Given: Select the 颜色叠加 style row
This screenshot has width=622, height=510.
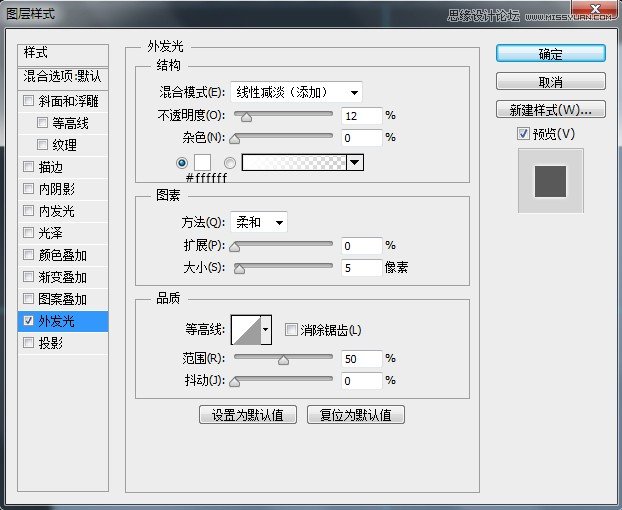Looking at the screenshot, I should tap(63, 255).
